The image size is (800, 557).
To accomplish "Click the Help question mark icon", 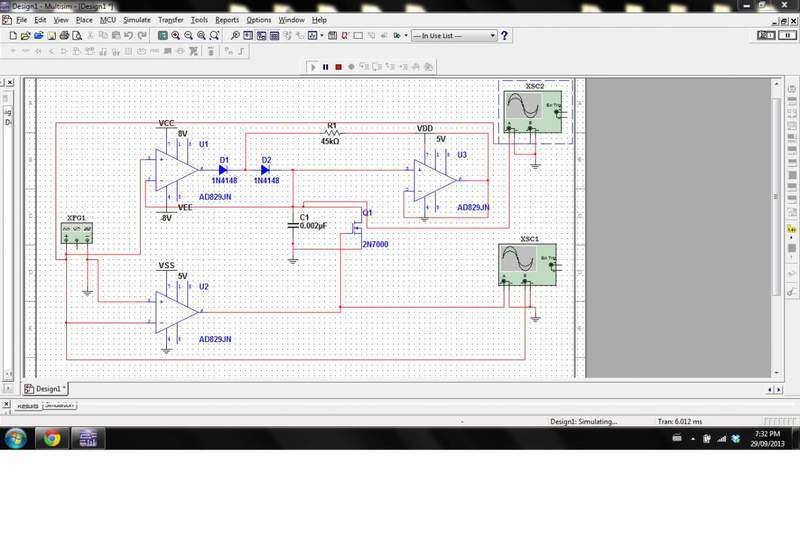I will pos(505,35).
